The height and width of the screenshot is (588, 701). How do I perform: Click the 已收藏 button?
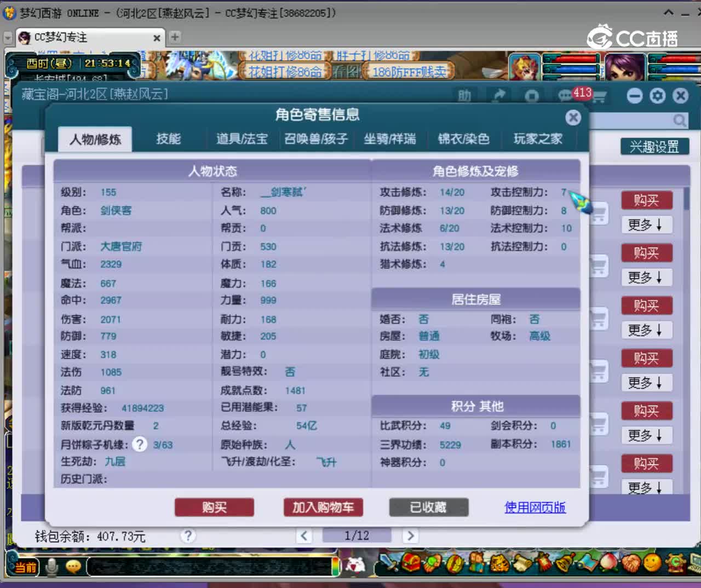click(x=428, y=507)
